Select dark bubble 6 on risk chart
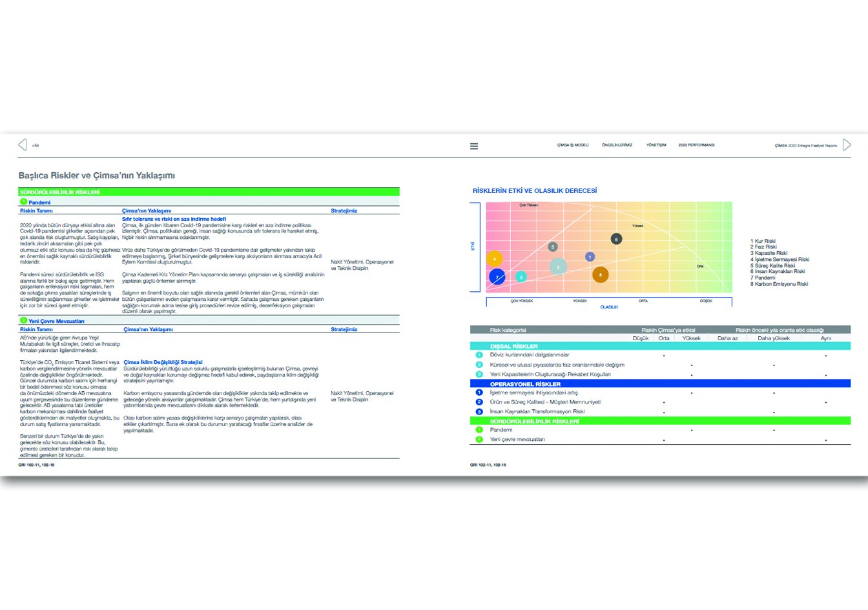Image resolution: width=868 pixels, height=610 pixels. [616, 239]
